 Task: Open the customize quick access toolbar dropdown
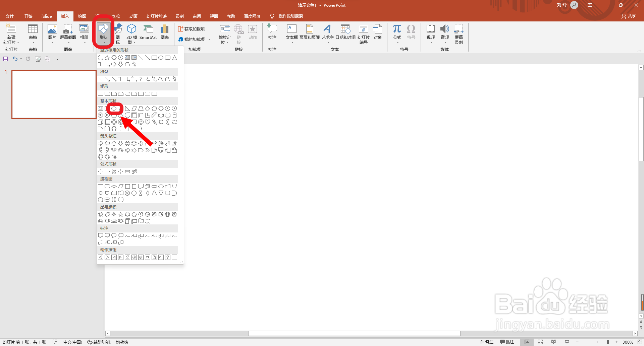57,59
